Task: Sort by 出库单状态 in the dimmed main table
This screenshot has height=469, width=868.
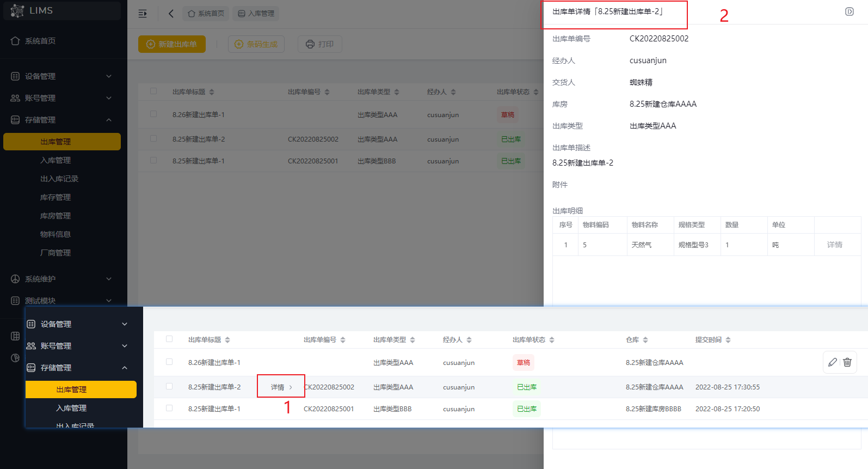Action: tap(536, 92)
